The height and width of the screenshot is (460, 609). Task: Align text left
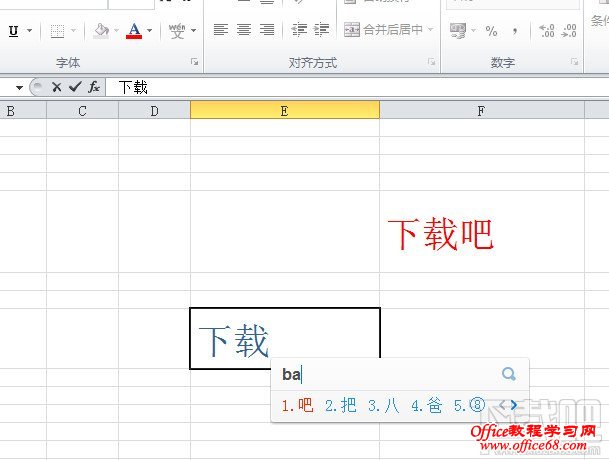(221, 30)
